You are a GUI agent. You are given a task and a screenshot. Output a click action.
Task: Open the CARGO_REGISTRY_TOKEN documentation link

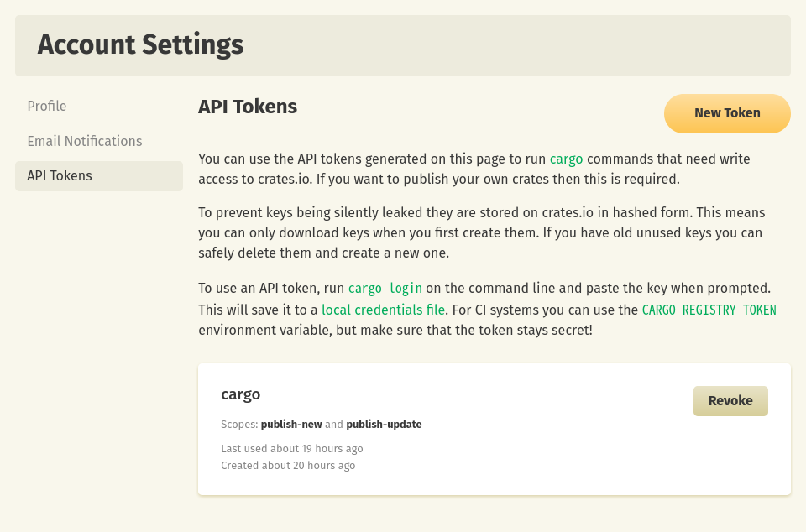pyautogui.click(x=709, y=310)
